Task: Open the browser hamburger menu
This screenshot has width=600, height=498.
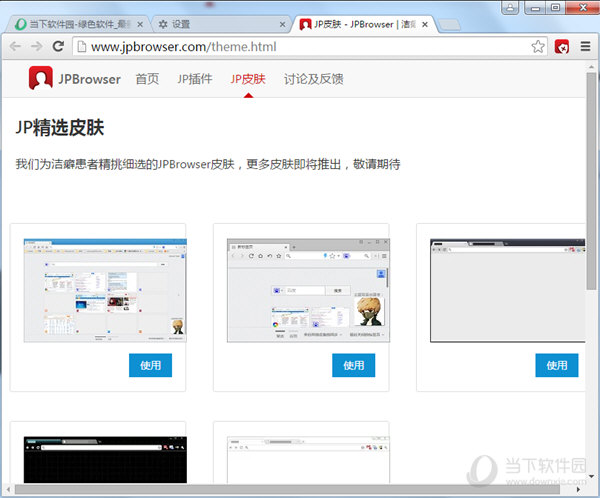Action: [585, 46]
